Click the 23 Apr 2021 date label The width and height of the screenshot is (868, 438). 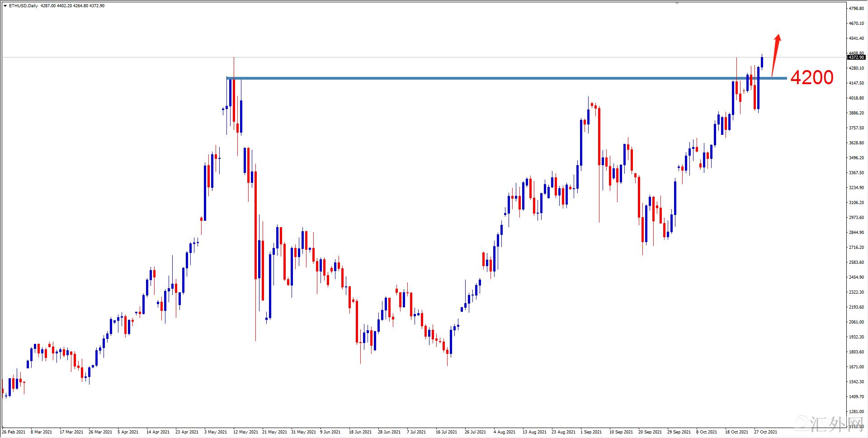point(187,432)
